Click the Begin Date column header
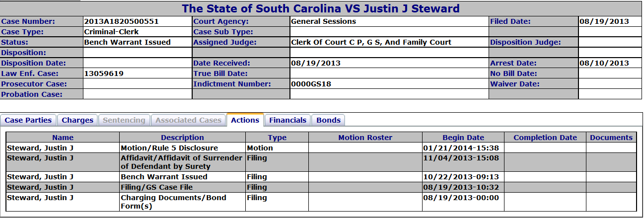 (463, 138)
